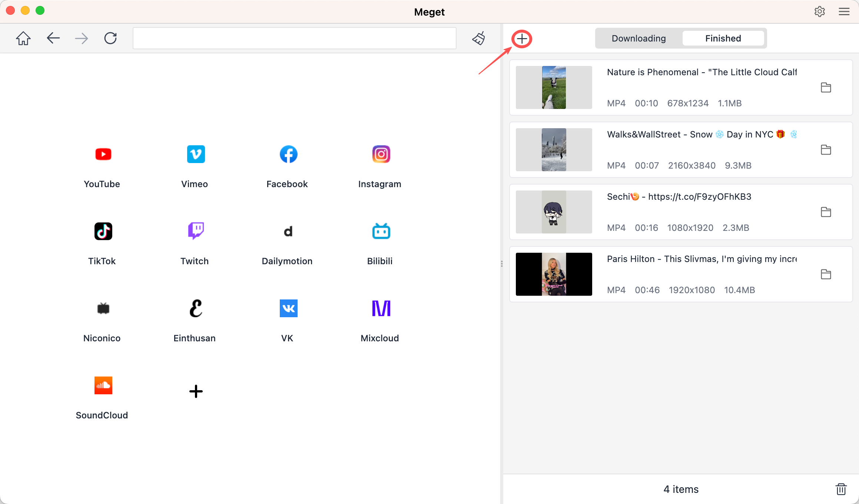Screen dimensions: 859x504
Task: Reload the current page
Action: point(110,38)
